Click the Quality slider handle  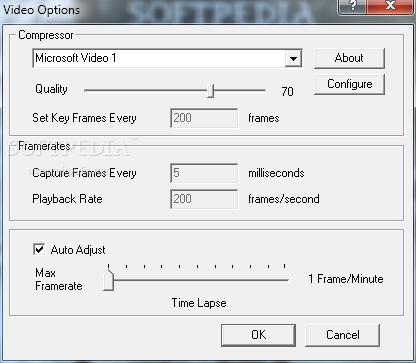tap(210, 91)
